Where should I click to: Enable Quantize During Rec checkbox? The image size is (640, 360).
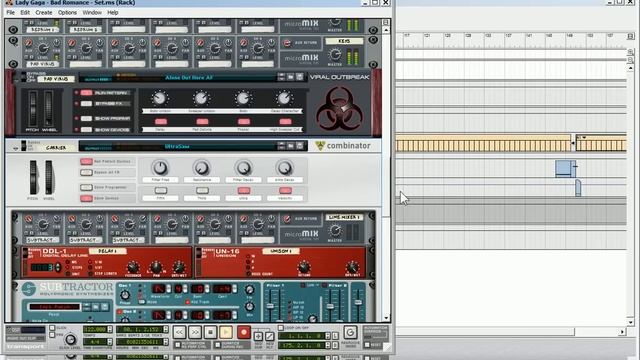[218, 345]
